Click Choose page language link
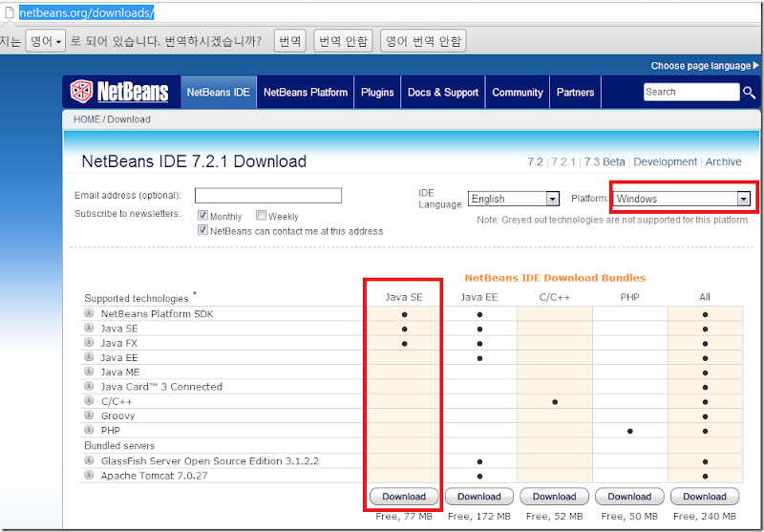Viewport: 764px width, 532px height. pyautogui.click(x=701, y=65)
